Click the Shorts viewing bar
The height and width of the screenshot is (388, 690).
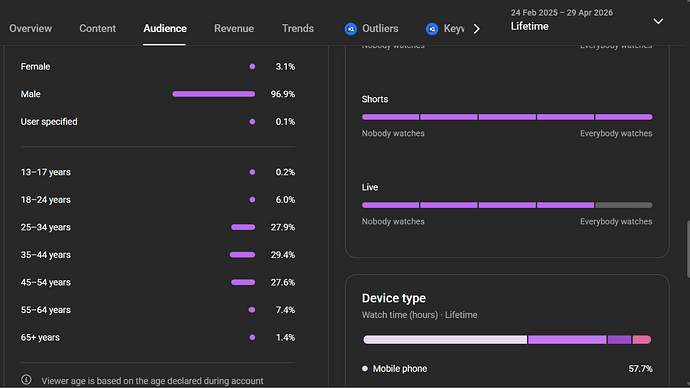tap(507, 117)
